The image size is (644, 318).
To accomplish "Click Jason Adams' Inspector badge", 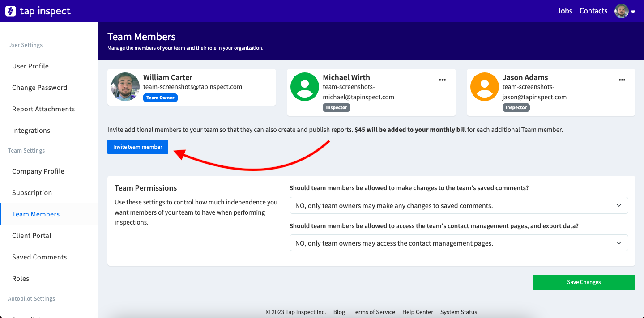I will click(x=516, y=108).
